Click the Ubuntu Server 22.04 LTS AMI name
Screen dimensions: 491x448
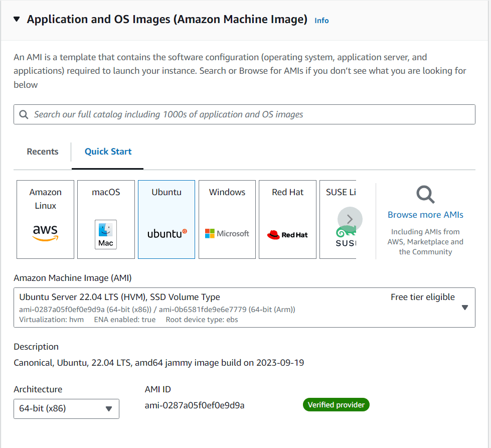(x=119, y=297)
